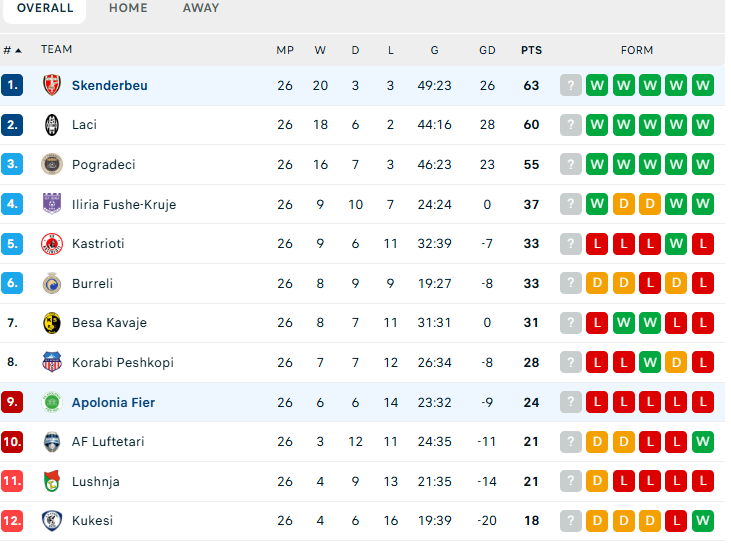731x549 pixels.
Task: Open the Apolonia Fier team link
Action: (113, 402)
